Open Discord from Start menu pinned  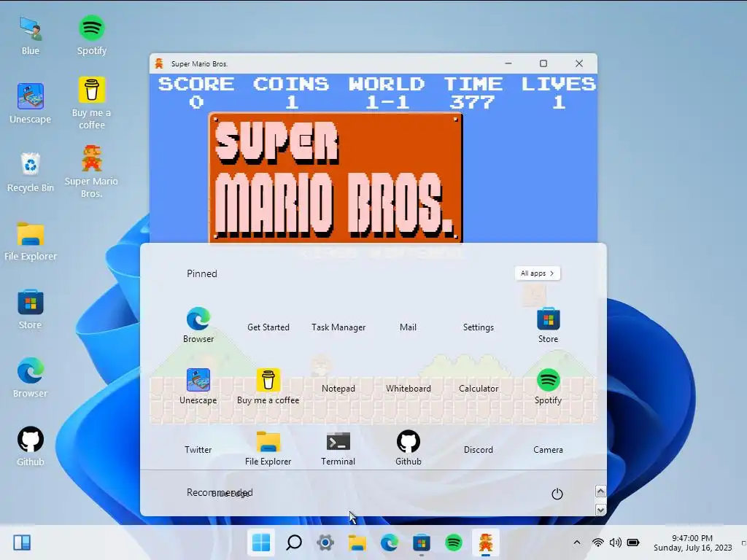(x=479, y=449)
